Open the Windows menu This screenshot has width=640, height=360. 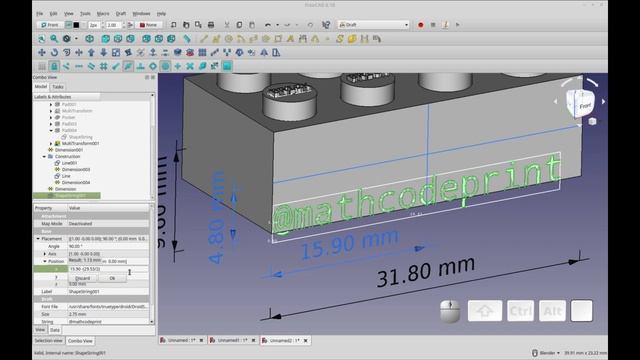[141, 13]
